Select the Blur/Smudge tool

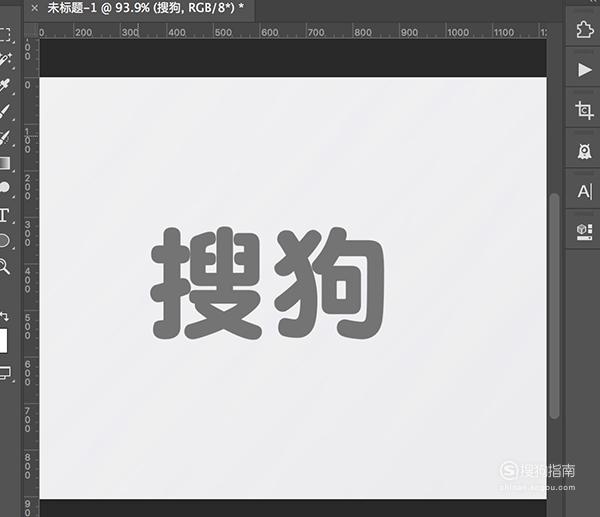pyautogui.click(x=5, y=188)
